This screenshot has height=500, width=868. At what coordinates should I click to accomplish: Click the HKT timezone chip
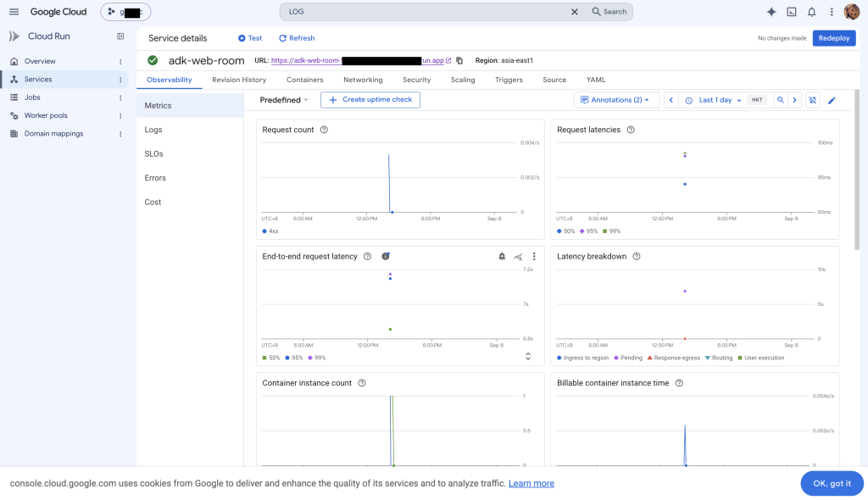click(757, 100)
